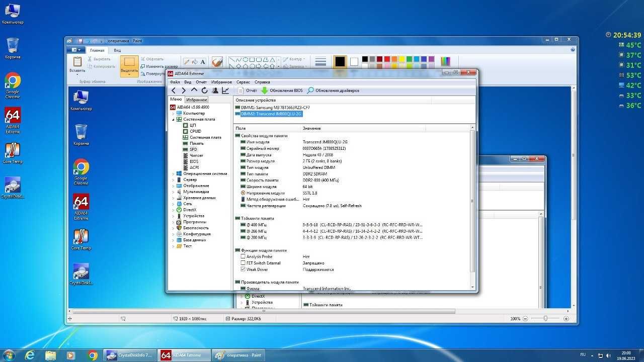Expand Отображение tree node

[173, 186]
